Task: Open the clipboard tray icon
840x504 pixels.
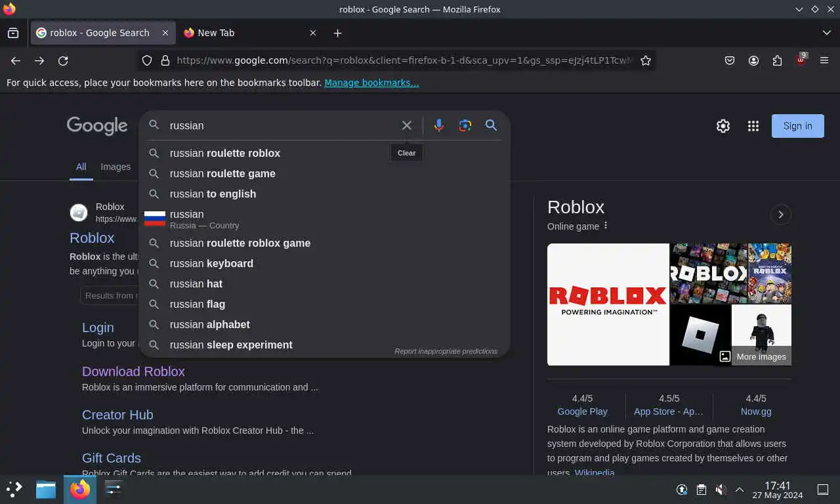Action: click(x=701, y=490)
